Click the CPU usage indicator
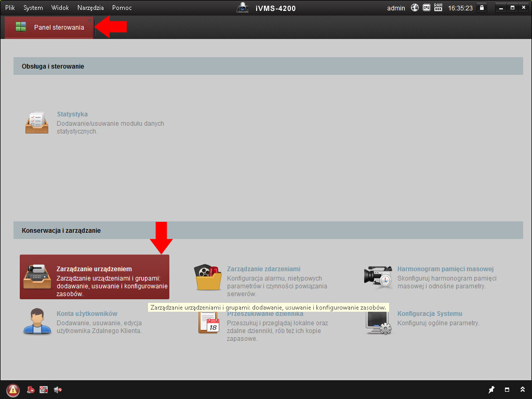The width and height of the screenshot is (532, 399). [x=427, y=8]
